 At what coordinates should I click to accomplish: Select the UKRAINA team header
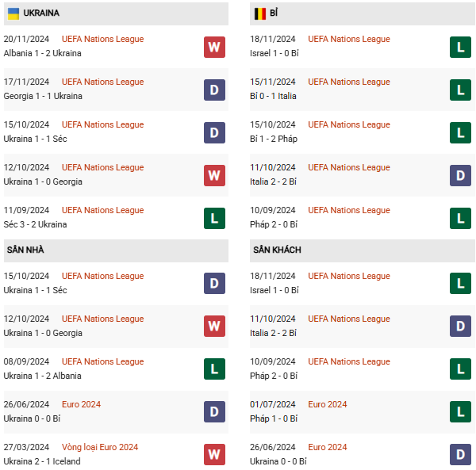coord(116,13)
